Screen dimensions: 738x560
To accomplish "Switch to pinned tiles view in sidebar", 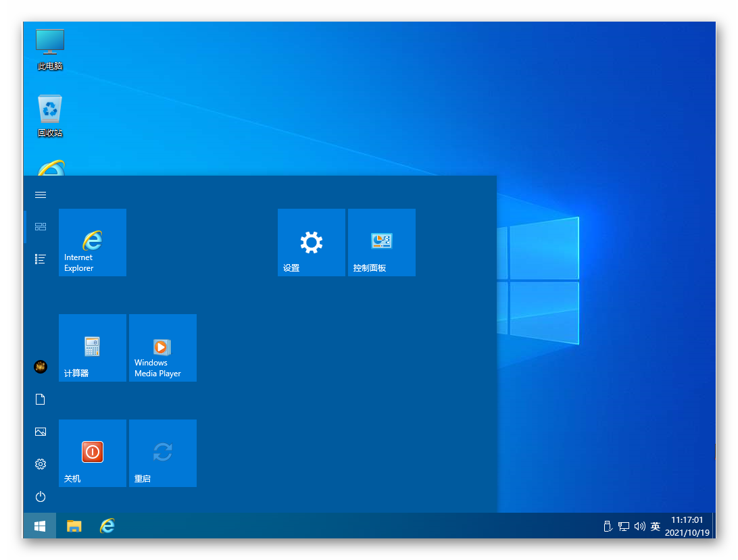I will (x=41, y=227).
